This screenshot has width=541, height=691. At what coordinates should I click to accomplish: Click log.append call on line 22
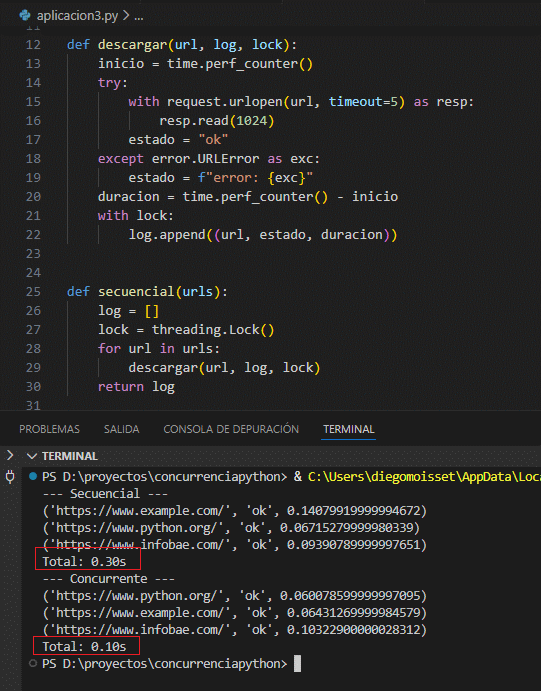tap(263, 234)
